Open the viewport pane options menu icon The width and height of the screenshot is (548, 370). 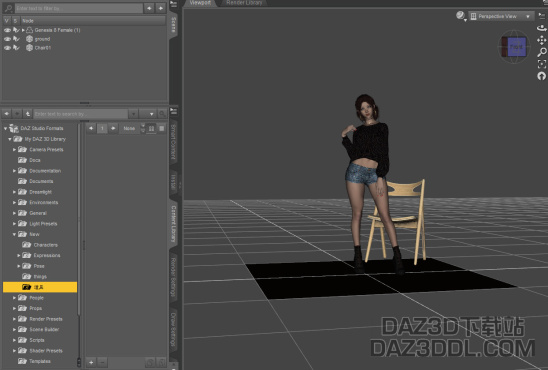point(542,15)
